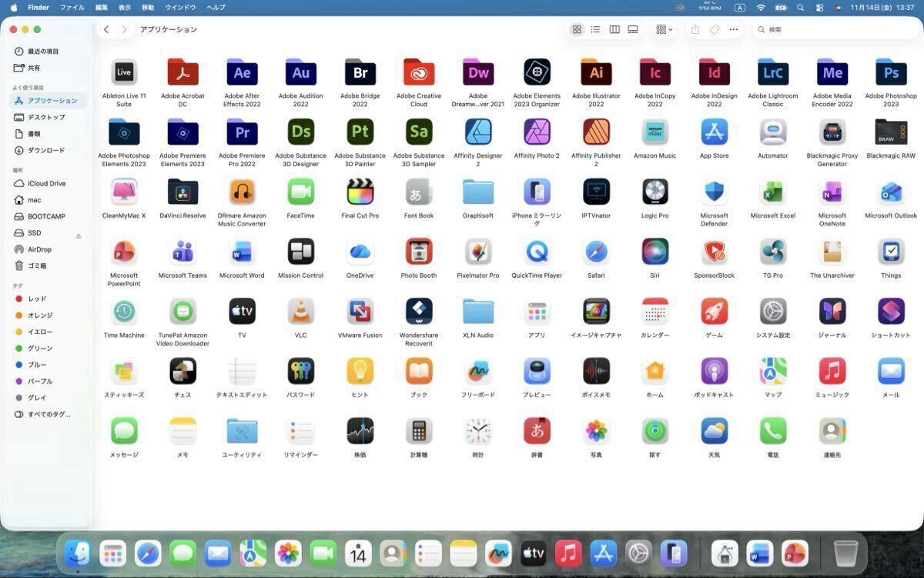
Task: Open the ウインドウ menu
Action: click(180, 7)
